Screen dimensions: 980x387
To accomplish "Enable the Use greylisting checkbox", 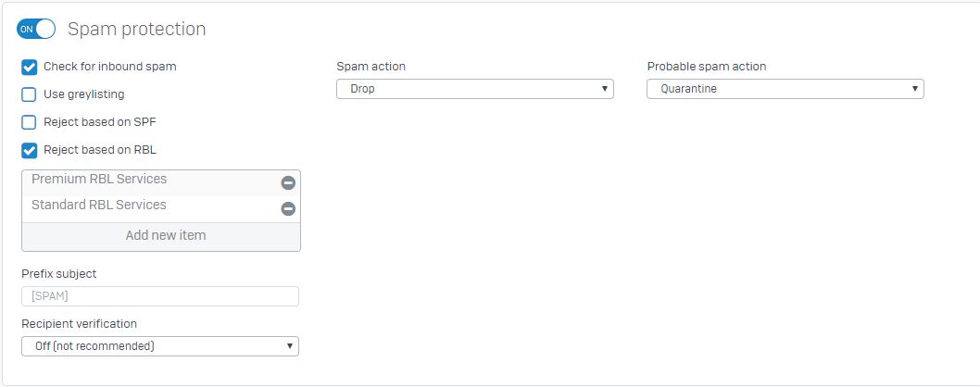I will pos(30,94).
